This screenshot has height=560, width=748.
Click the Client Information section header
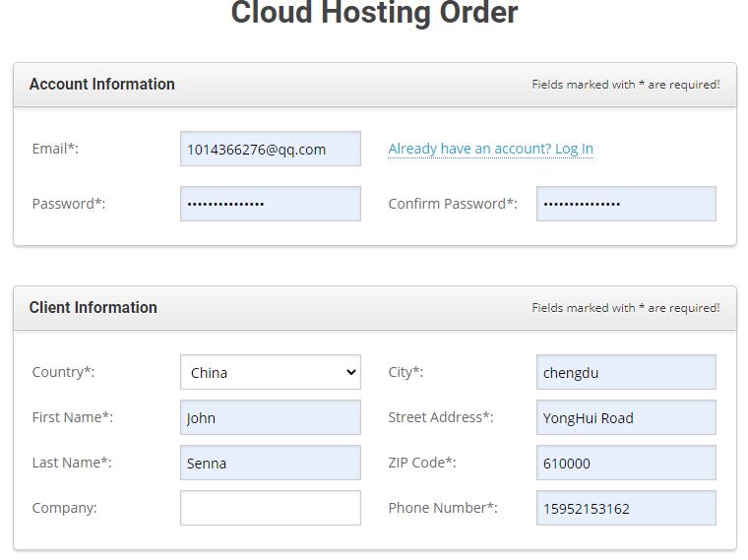pyautogui.click(x=93, y=308)
